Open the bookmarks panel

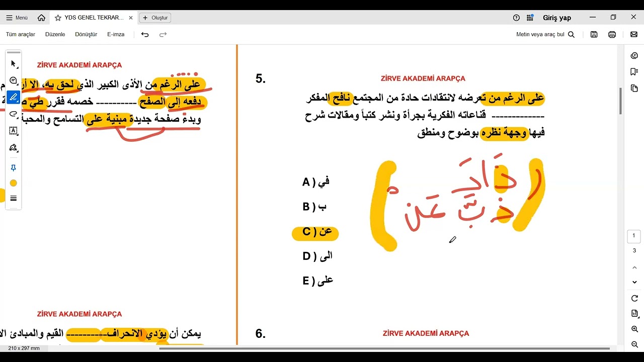coord(634,72)
